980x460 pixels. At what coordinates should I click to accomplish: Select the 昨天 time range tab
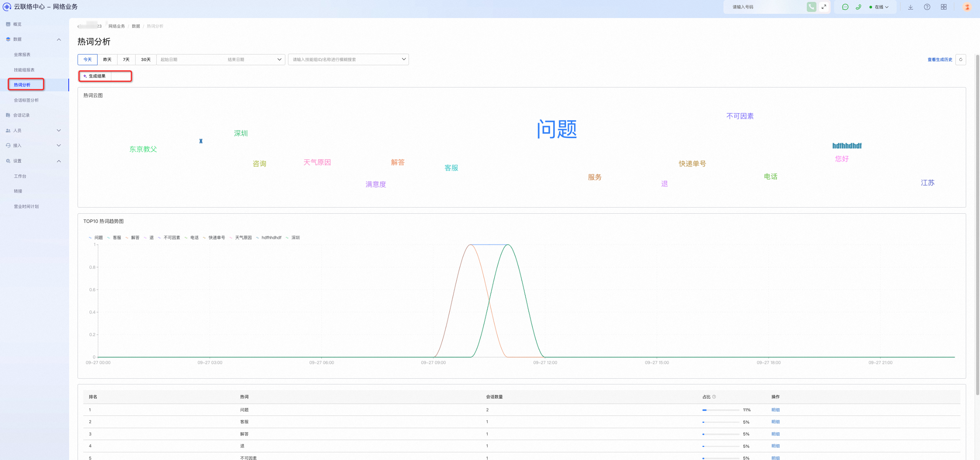pyautogui.click(x=107, y=59)
